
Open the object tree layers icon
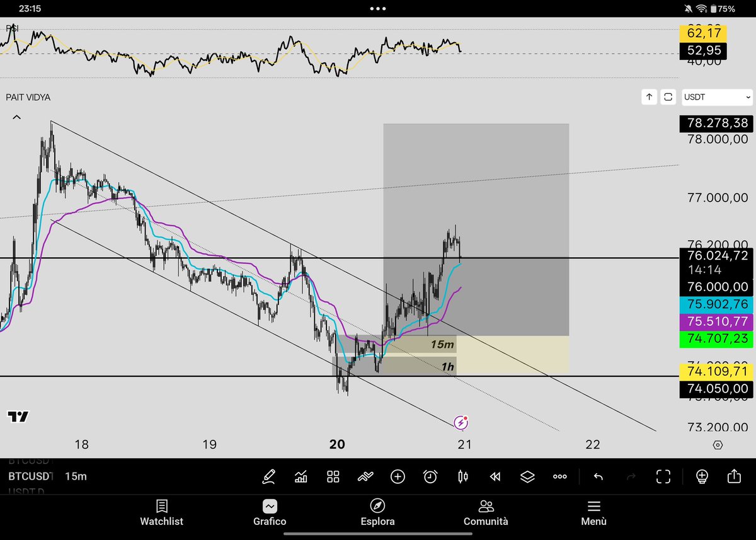click(527, 476)
